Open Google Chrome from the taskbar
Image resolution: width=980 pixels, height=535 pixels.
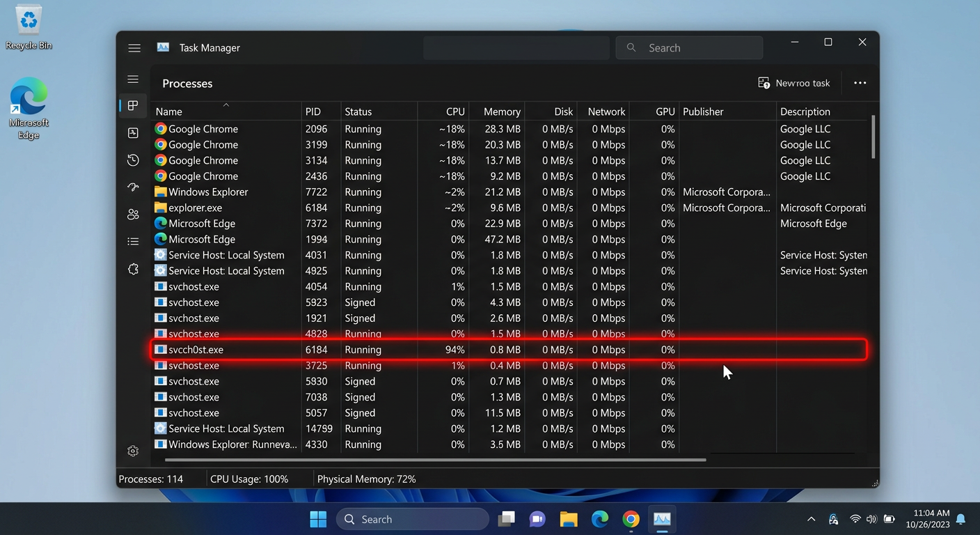click(x=631, y=520)
